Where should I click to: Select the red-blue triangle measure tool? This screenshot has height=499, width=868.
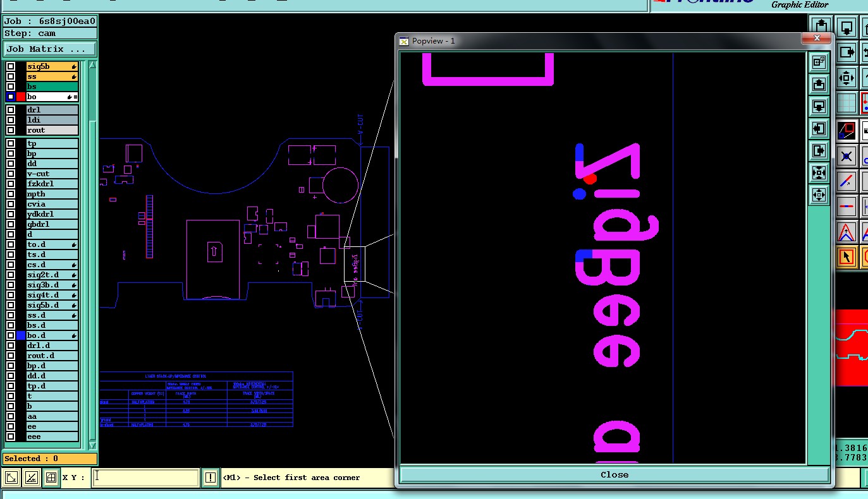tap(847, 232)
